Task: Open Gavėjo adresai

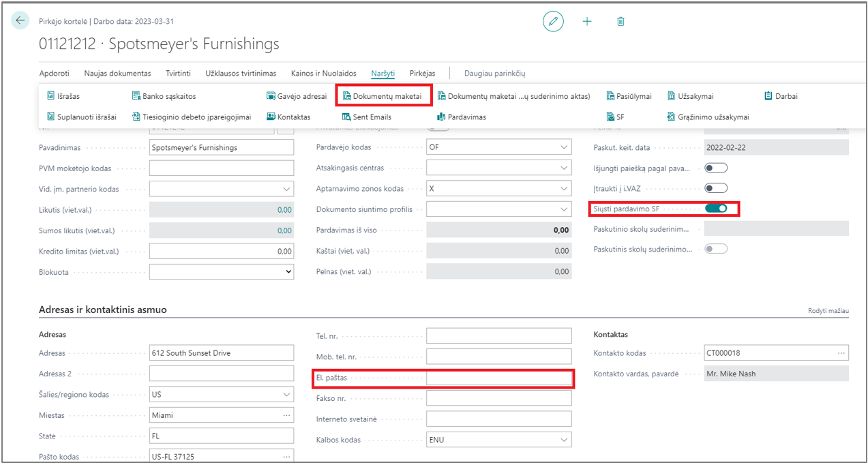Action: pyautogui.click(x=297, y=96)
